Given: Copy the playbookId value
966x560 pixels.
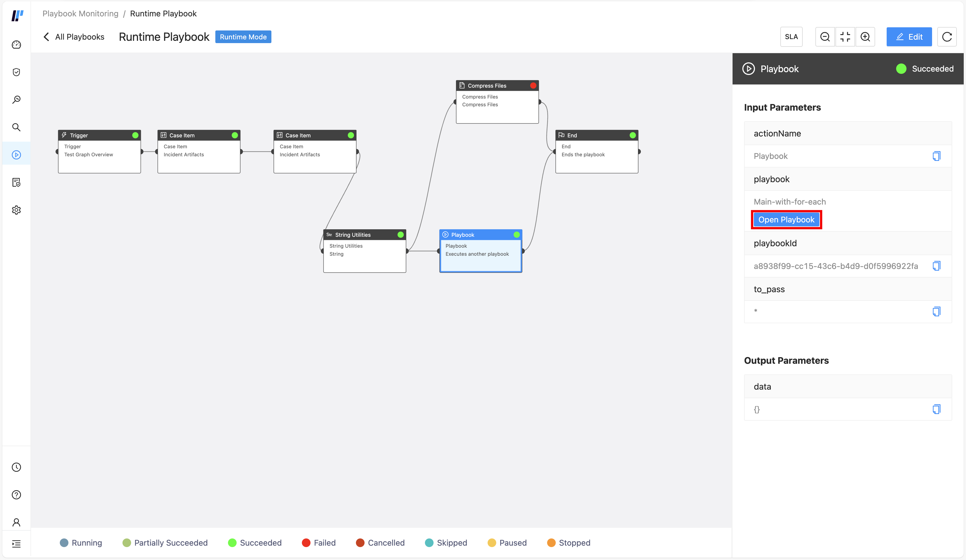Looking at the screenshot, I should 936,265.
